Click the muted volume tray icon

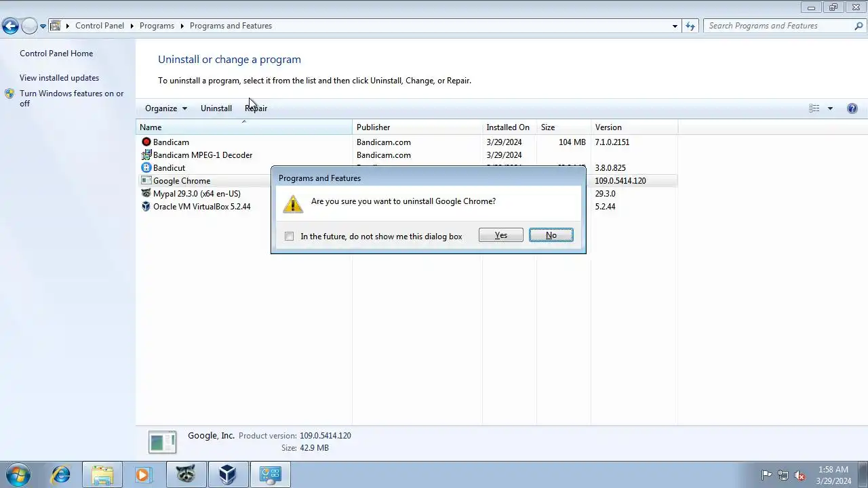(800, 475)
